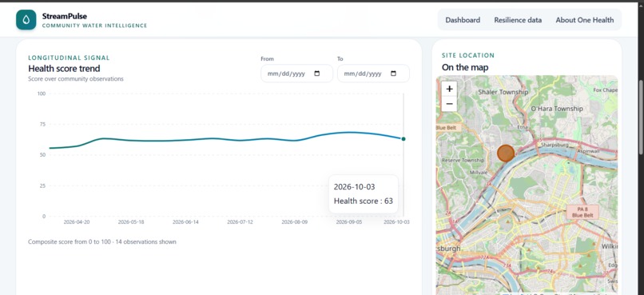The height and width of the screenshot is (295, 644).
Task: Go to Resilience data page
Action: [518, 20]
